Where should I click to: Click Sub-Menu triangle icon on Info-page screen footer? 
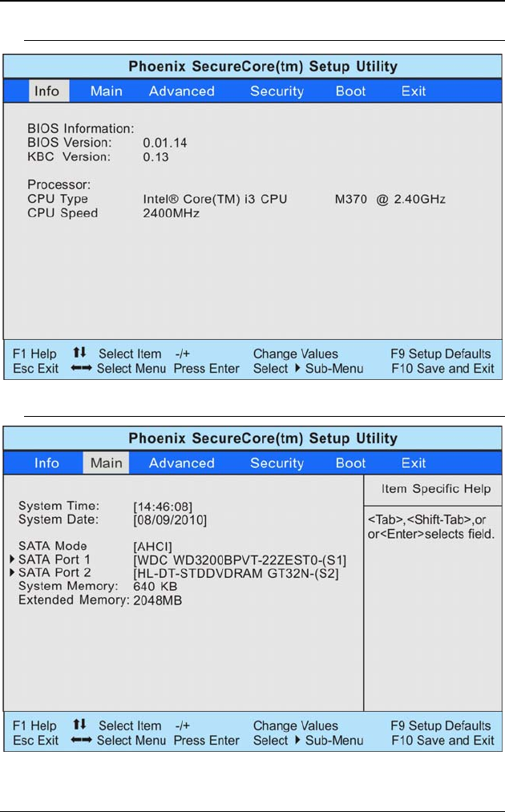[x=297, y=368]
